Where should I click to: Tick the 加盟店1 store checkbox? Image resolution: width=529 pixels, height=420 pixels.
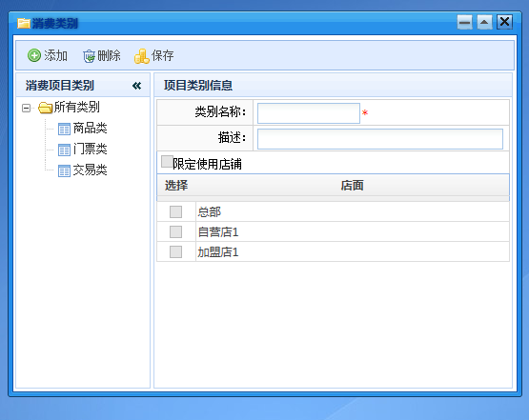pyautogui.click(x=175, y=251)
